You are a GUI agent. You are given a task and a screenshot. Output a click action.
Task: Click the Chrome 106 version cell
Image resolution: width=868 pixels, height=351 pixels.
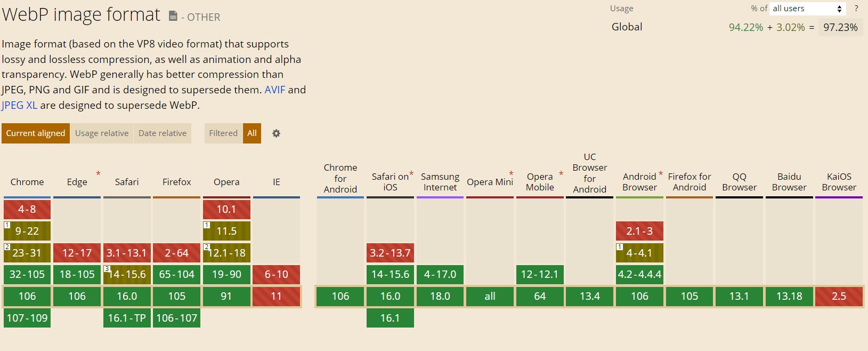(27, 296)
